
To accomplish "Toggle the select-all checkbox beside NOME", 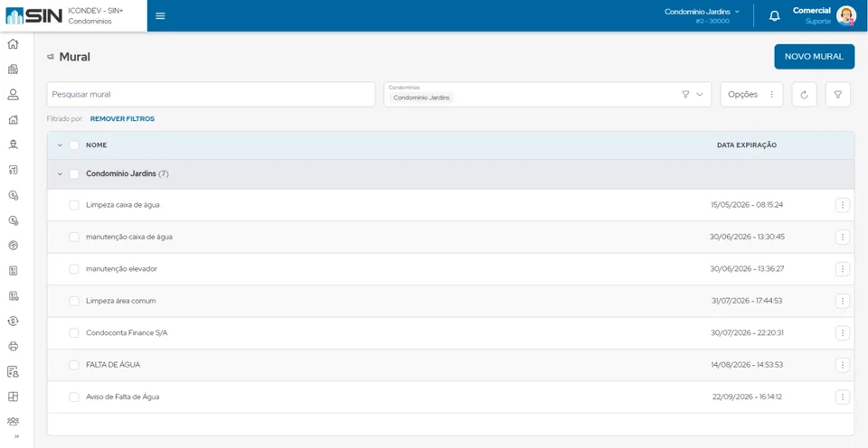I will [74, 145].
